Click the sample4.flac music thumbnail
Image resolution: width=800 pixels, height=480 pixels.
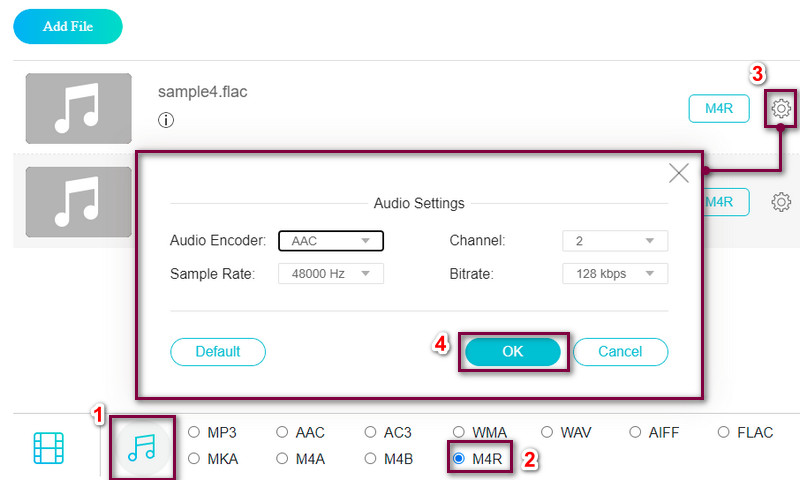click(x=79, y=108)
